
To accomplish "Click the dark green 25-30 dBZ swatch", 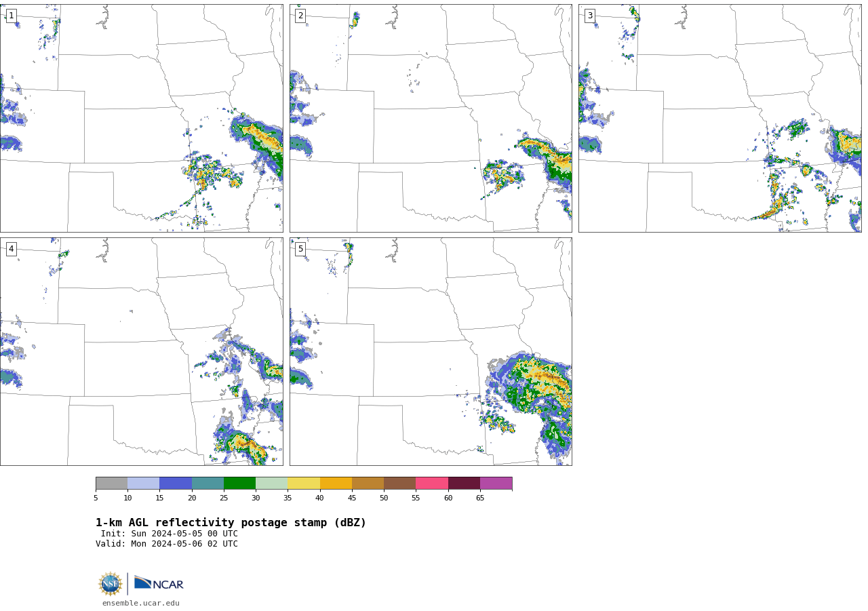I will coord(239,483).
